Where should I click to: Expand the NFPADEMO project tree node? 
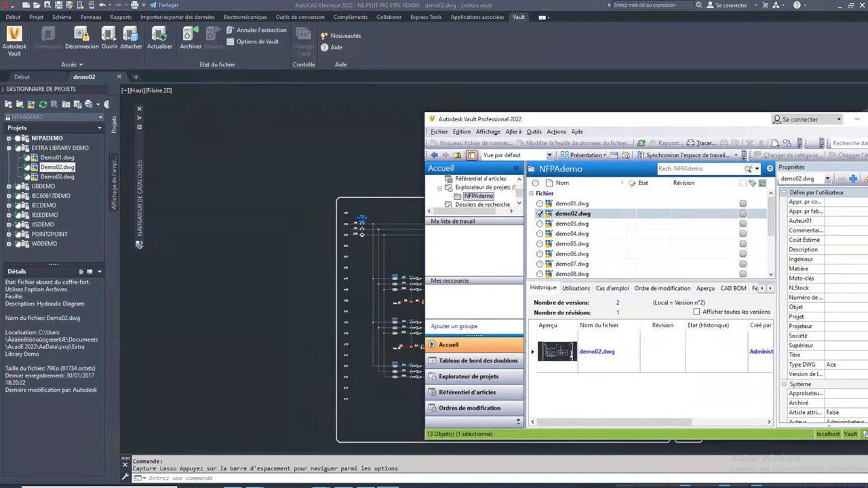tap(9, 138)
